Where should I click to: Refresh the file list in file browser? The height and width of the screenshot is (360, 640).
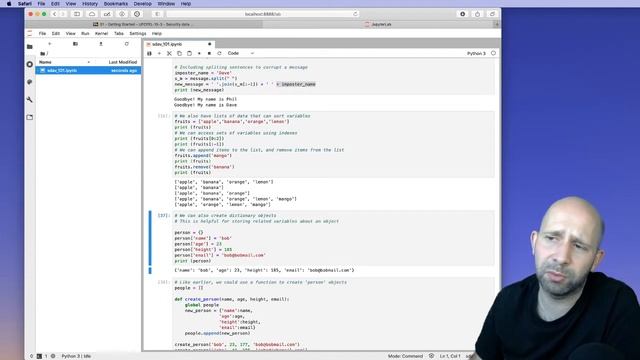click(127, 44)
